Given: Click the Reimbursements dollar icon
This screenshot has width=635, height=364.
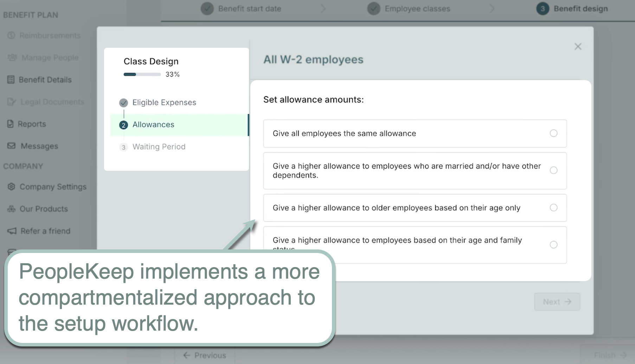Looking at the screenshot, I should point(11,35).
